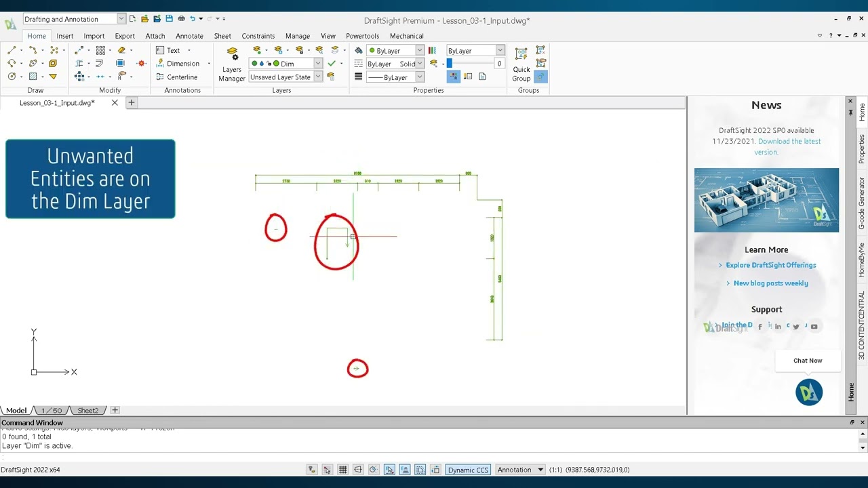Image resolution: width=868 pixels, height=488 pixels.
Task: Click the activate layer checkmark icon
Action: click(332, 64)
